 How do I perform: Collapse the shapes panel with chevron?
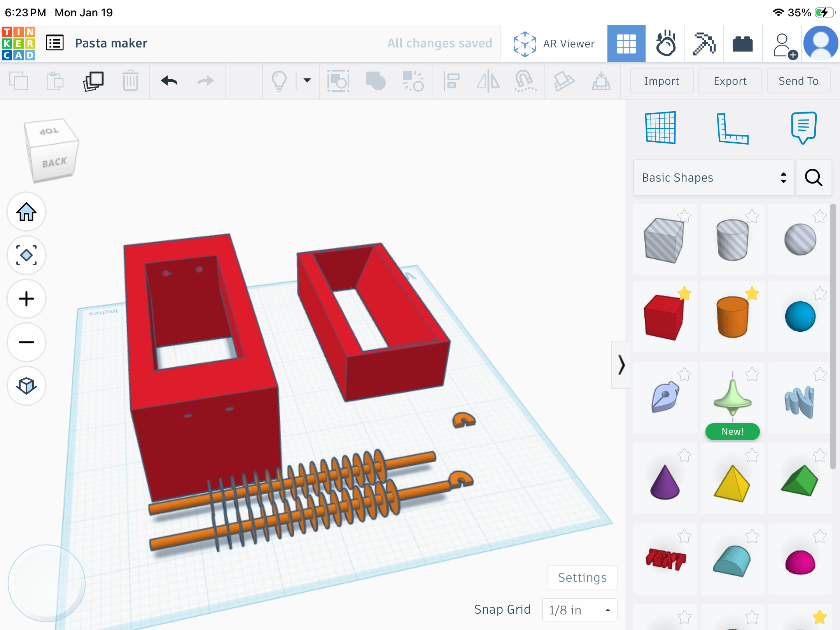click(x=621, y=365)
